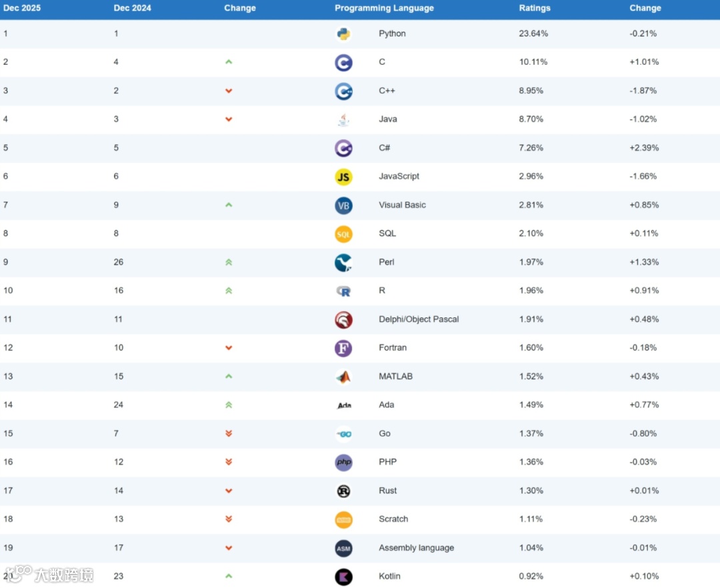
Task: Click the -0.80% change value
Action: pyautogui.click(x=643, y=433)
